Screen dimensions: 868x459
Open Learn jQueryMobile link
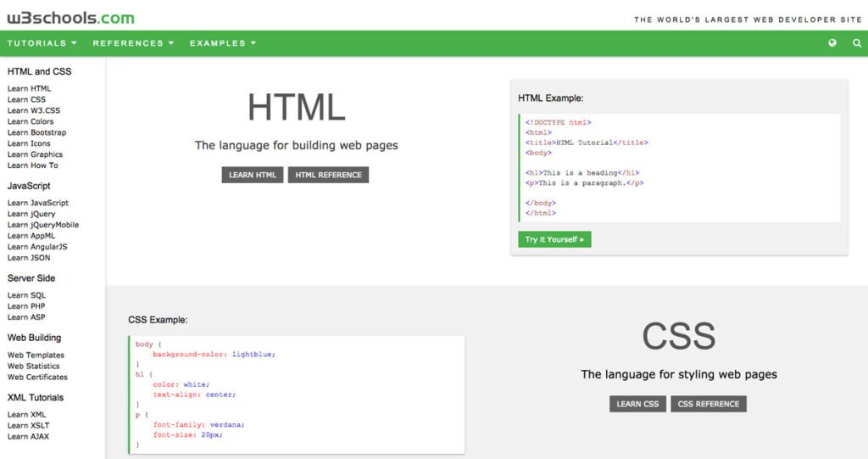coord(43,225)
